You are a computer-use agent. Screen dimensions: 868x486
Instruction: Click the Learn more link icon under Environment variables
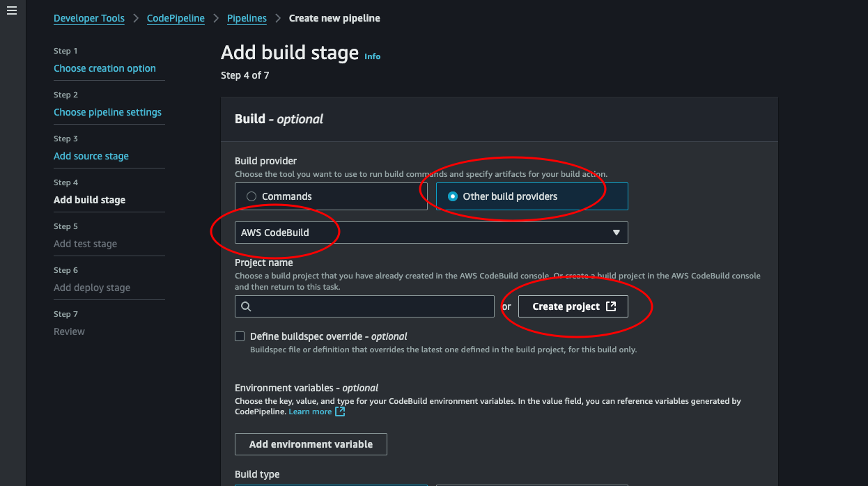311,411
